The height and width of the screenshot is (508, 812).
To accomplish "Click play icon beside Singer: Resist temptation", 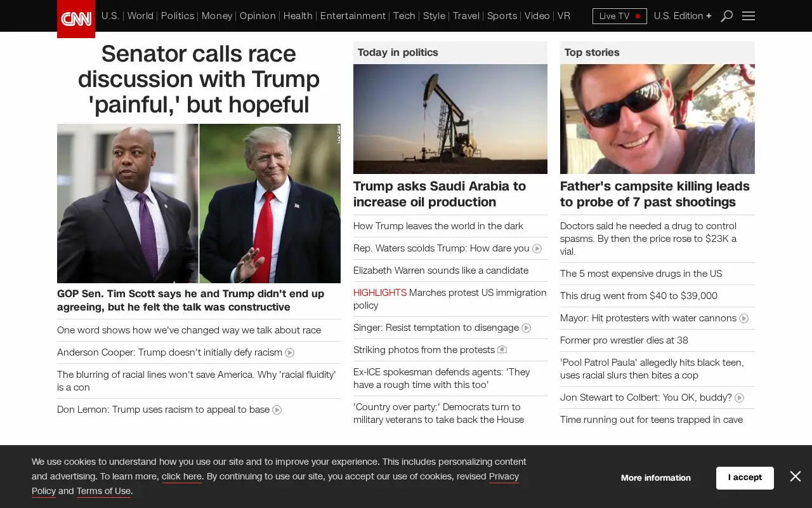I will (527, 328).
